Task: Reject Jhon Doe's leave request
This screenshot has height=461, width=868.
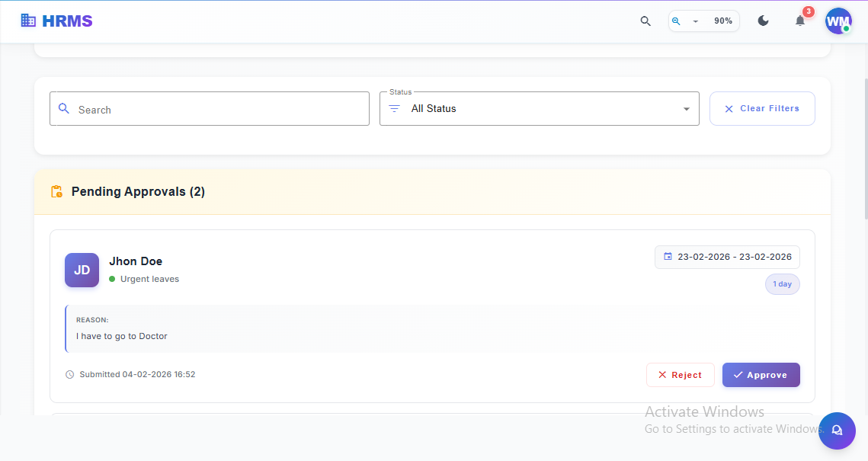Action: pyautogui.click(x=681, y=375)
